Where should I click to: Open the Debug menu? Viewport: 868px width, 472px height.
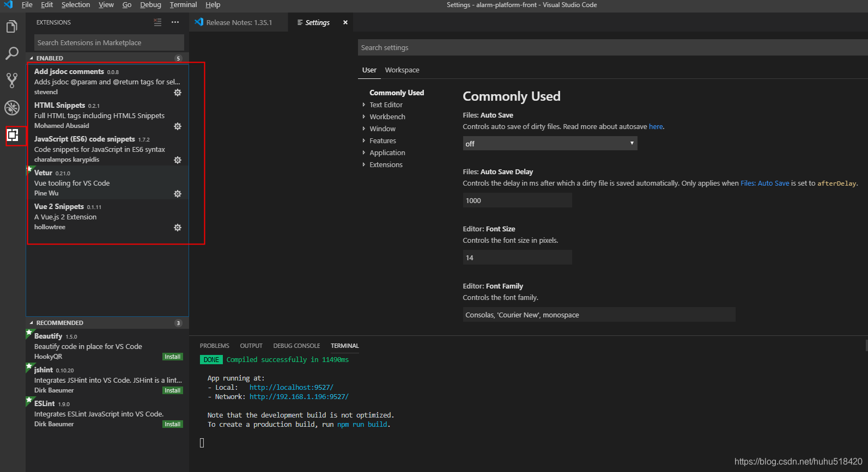[x=150, y=5]
